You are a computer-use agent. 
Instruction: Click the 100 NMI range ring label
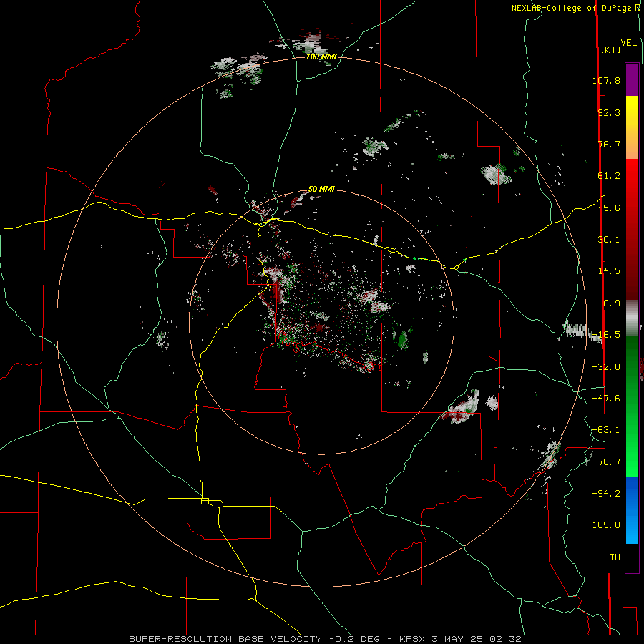pyautogui.click(x=321, y=57)
